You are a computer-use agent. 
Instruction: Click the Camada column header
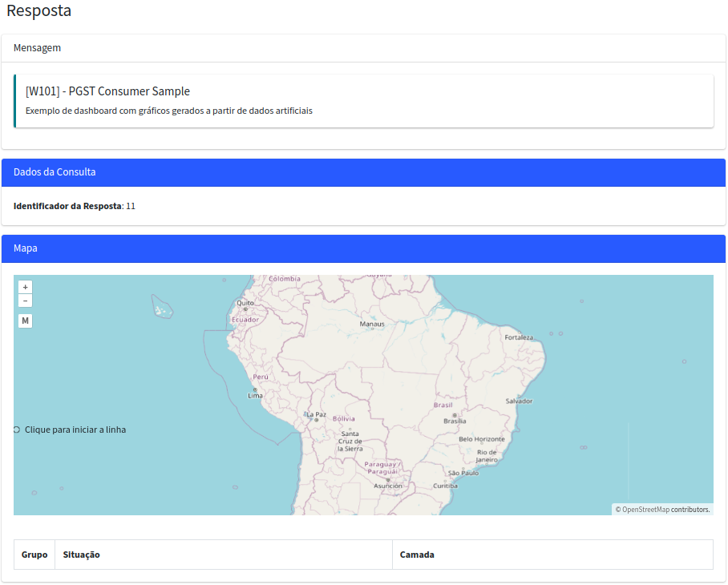pos(417,555)
